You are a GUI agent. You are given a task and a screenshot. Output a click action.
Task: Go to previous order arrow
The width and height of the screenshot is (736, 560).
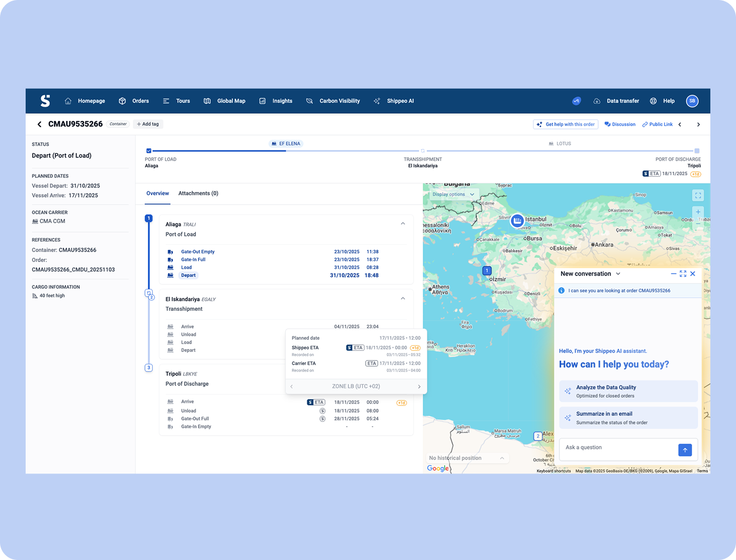click(x=680, y=124)
